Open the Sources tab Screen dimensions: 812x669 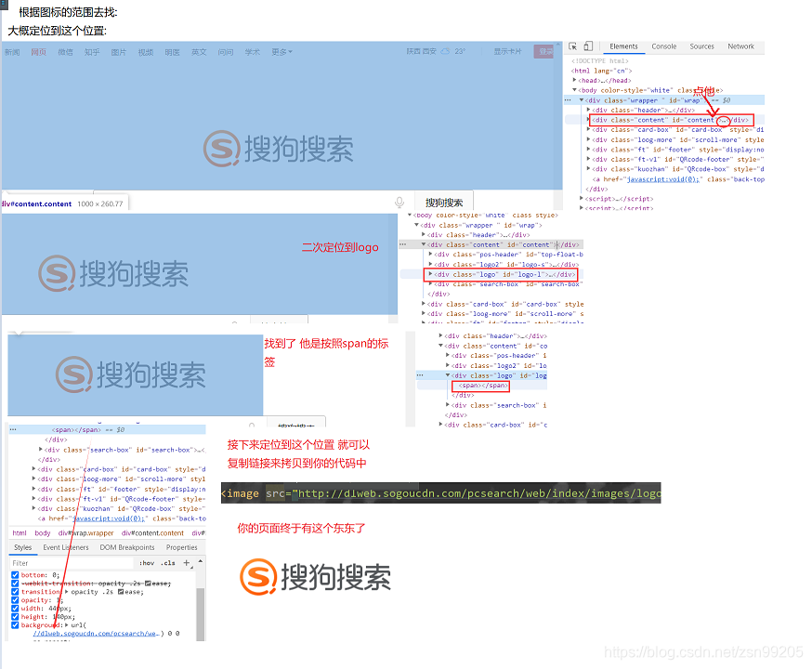(701, 46)
